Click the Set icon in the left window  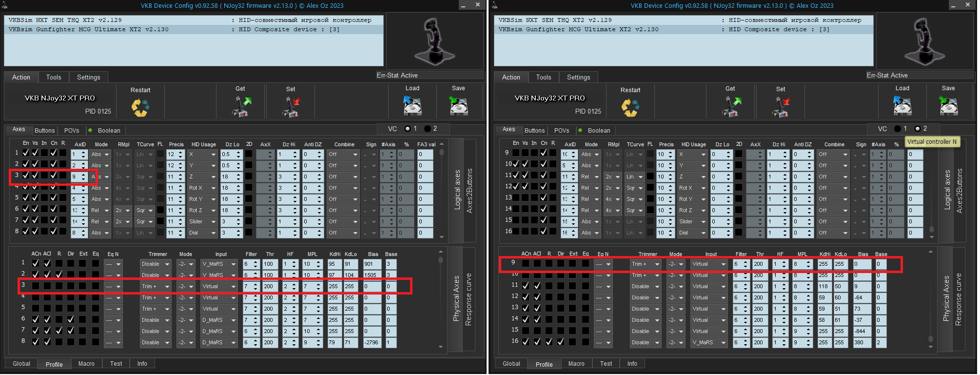[291, 107]
